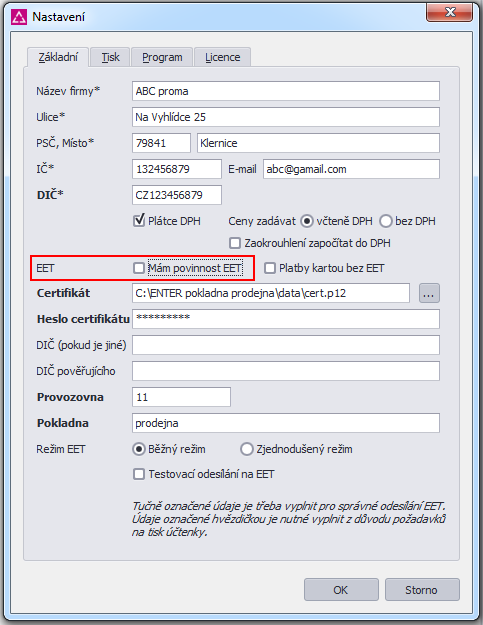This screenshot has height=625, width=483.
Task: Choose Zjednodušený režim radio option
Action: (x=247, y=449)
